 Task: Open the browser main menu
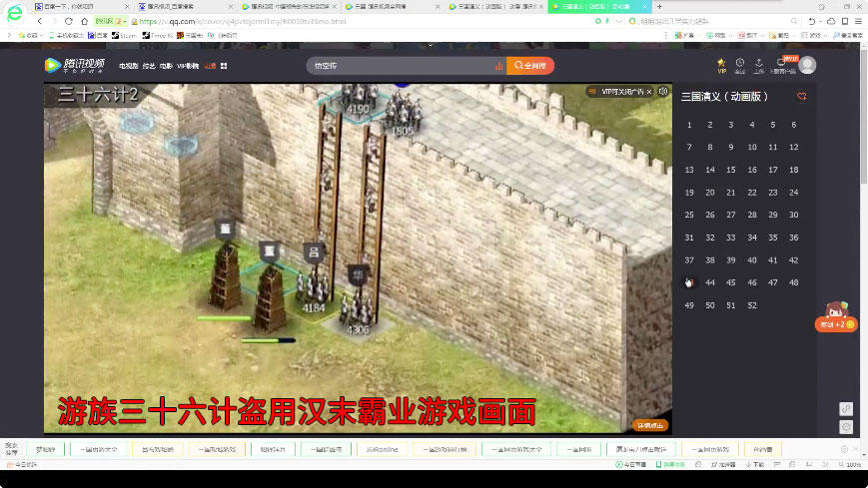tap(858, 21)
